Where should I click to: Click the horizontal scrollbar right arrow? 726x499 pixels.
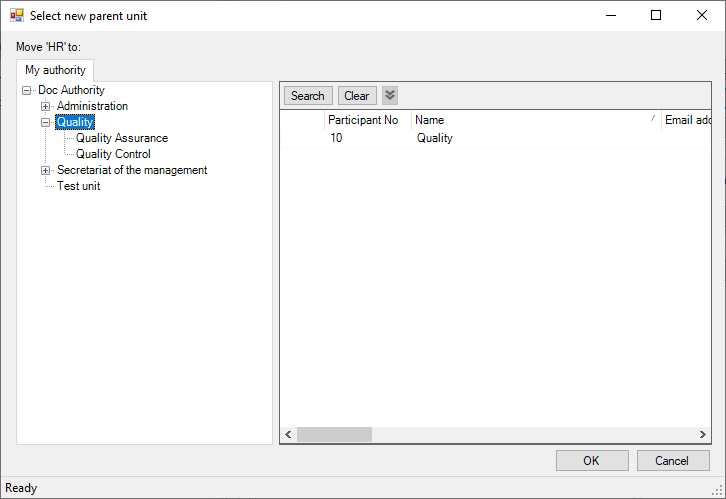(x=703, y=435)
